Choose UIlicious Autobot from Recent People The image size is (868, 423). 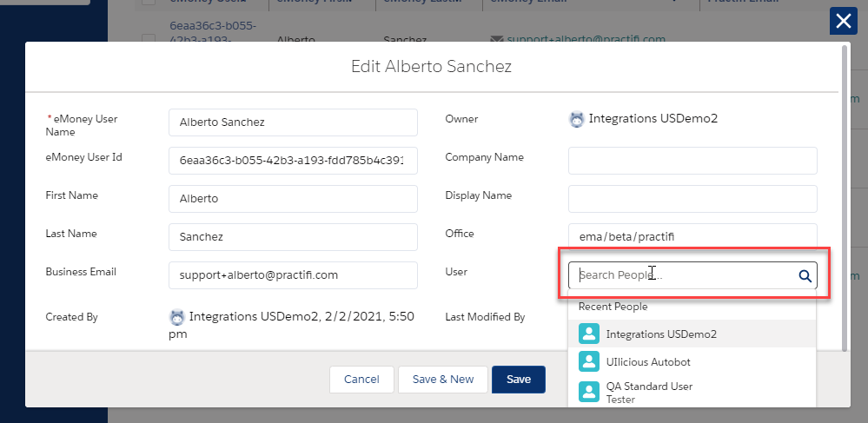(692, 361)
